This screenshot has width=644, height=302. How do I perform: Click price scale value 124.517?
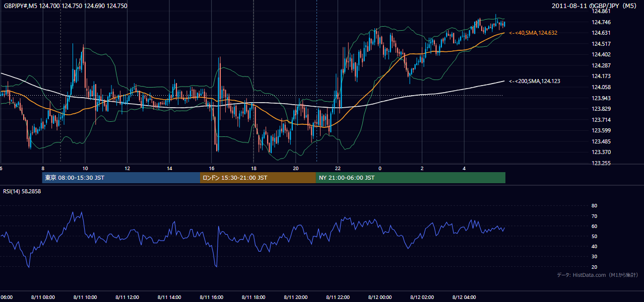click(x=601, y=44)
